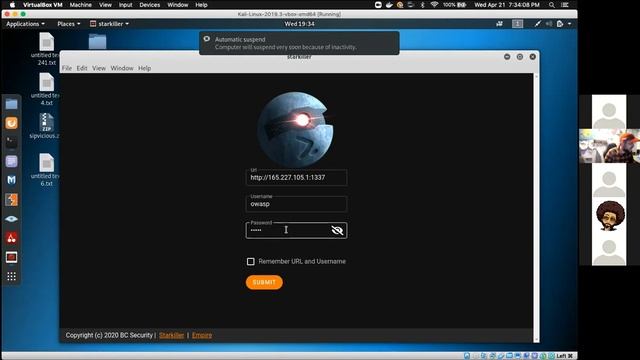Click Starkiller window vertical scrollbar
Viewport: 640px width, 360px height.
tap(536, 207)
